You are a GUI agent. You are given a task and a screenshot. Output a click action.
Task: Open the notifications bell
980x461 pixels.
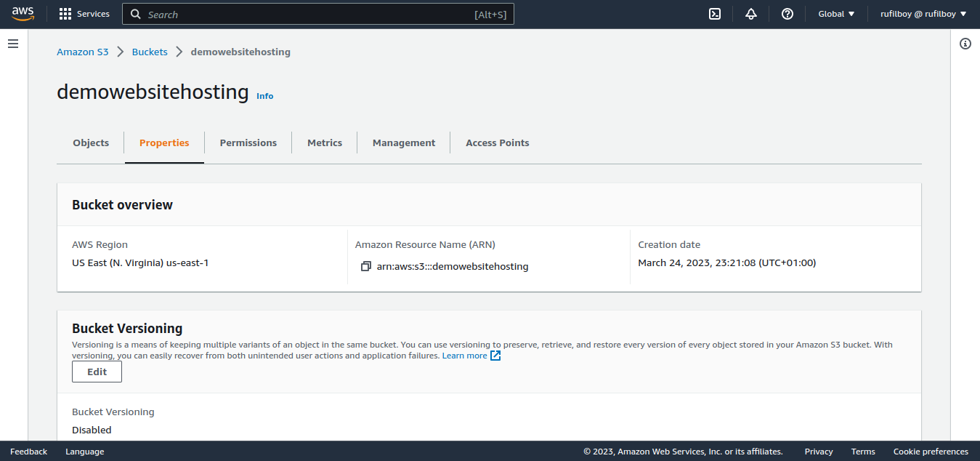[751, 14]
